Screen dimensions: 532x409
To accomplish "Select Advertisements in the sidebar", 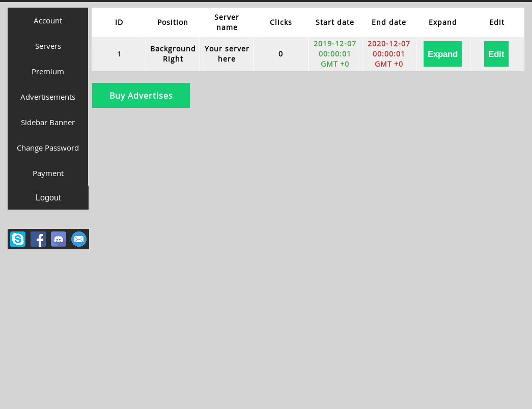I will [48, 97].
